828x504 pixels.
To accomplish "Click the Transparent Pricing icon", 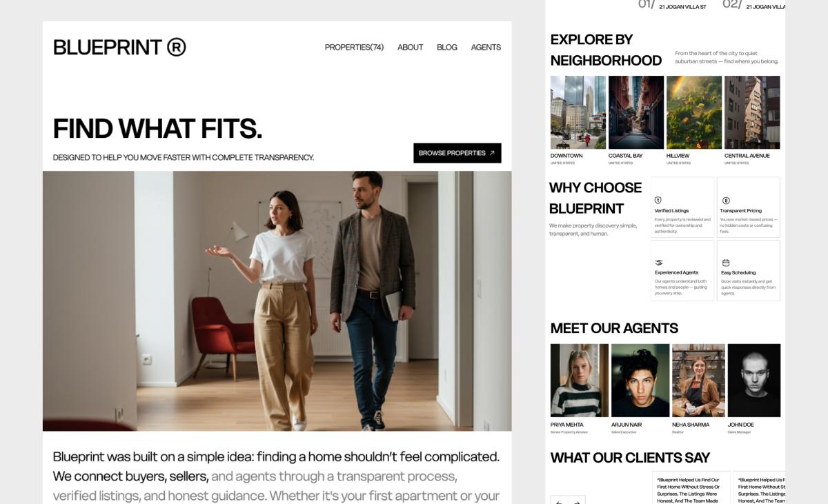I will (726, 201).
